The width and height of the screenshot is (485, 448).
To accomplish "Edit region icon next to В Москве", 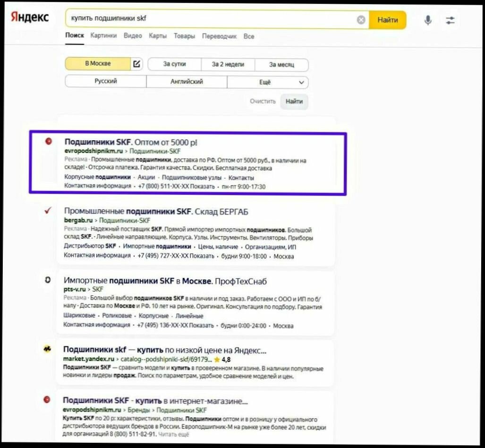I will pyautogui.click(x=136, y=64).
